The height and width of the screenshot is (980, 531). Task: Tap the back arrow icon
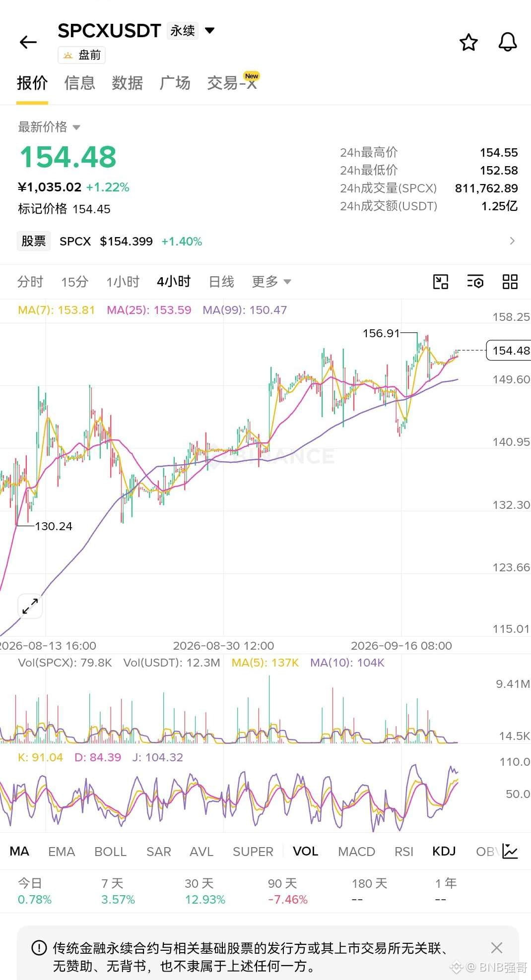pos(28,42)
